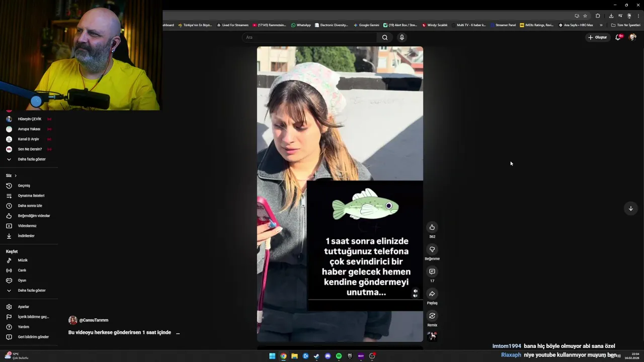Click the Shorts video player

pyautogui.click(x=340, y=194)
